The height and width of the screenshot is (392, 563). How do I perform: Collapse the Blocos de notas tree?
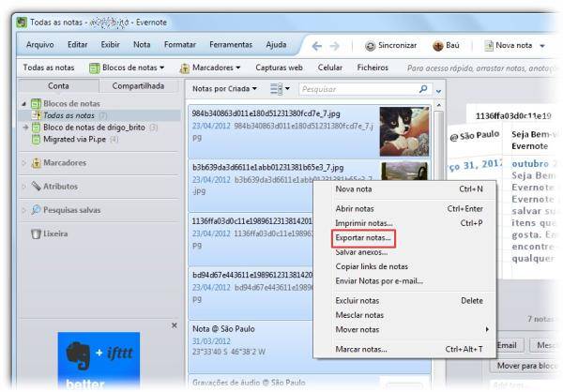[x=23, y=104]
